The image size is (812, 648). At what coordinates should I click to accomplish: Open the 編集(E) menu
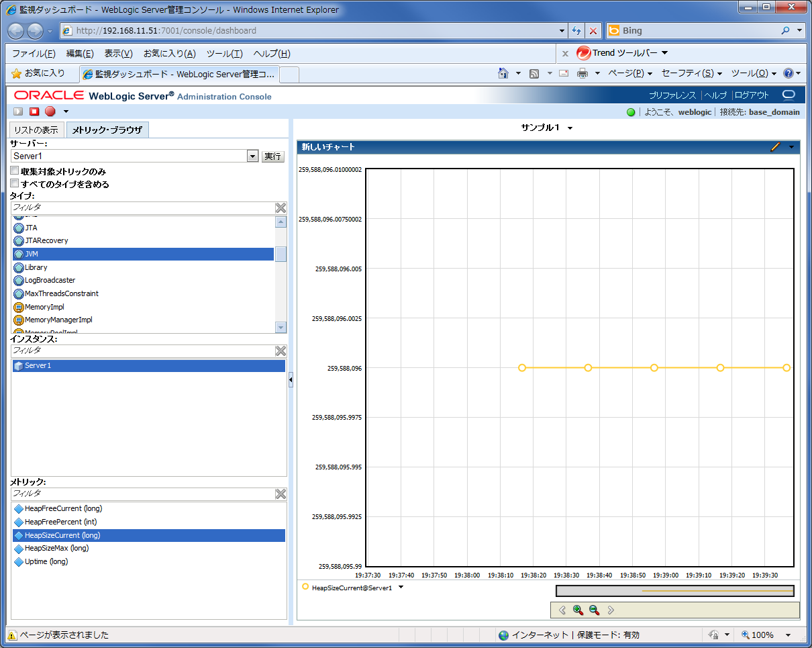(x=80, y=54)
